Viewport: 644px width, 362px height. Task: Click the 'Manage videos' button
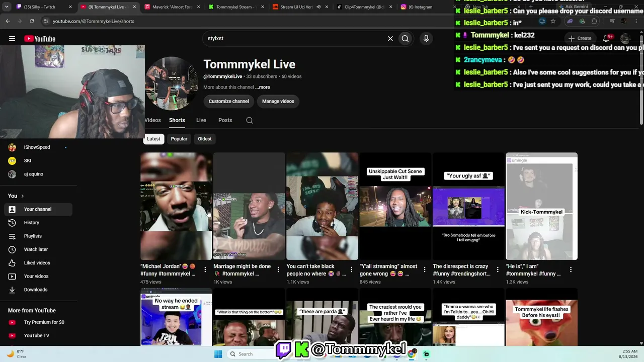point(278,101)
